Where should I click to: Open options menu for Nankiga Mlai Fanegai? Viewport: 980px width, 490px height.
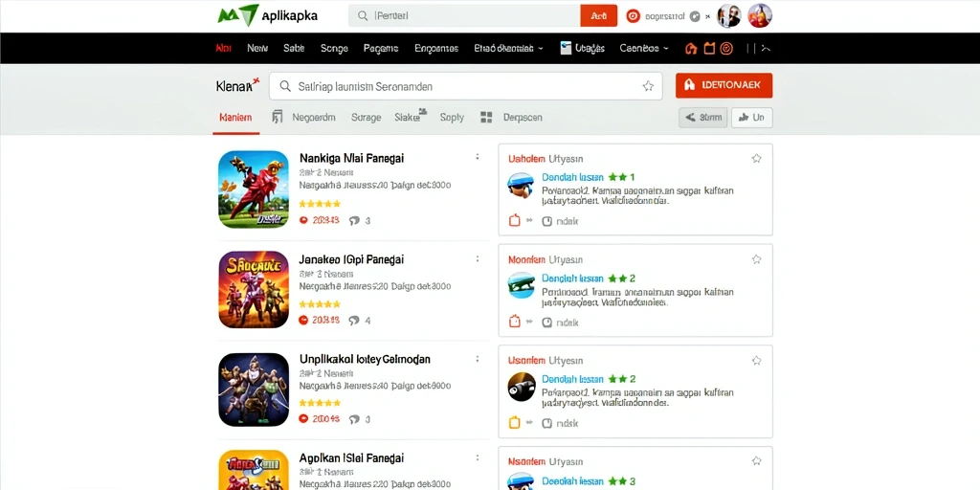[478, 158]
